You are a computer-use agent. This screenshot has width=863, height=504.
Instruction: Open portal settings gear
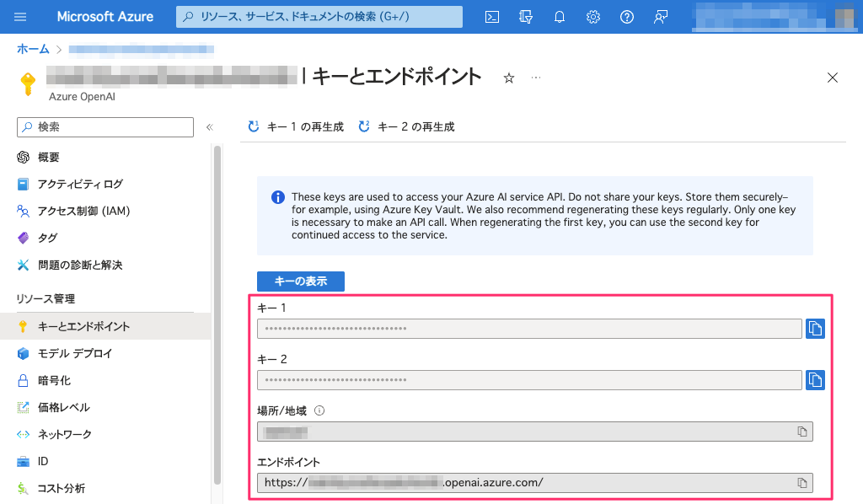(592, 17)
